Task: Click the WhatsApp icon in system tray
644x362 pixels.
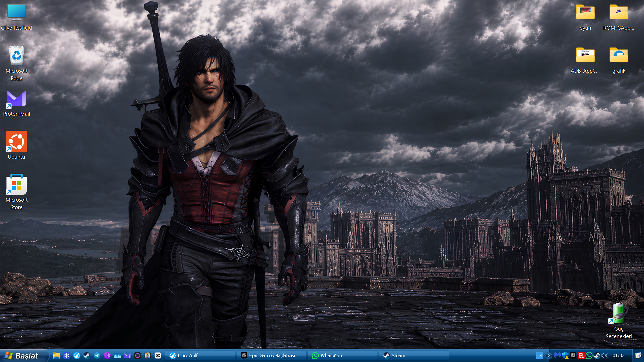Action: (x=589, y=355)
